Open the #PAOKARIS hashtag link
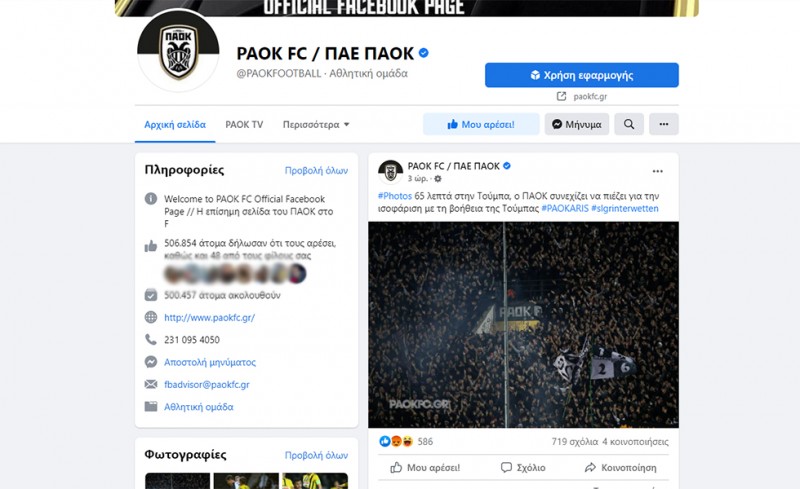The height and width of the screenshot is (489, 800). click(565, 208)
